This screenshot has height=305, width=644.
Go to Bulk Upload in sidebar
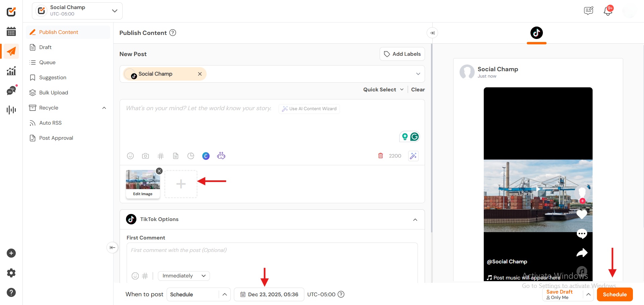(x=53, y=93)
